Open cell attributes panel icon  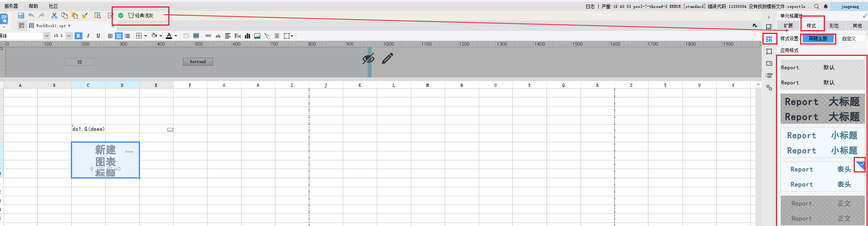coord(769,39)
